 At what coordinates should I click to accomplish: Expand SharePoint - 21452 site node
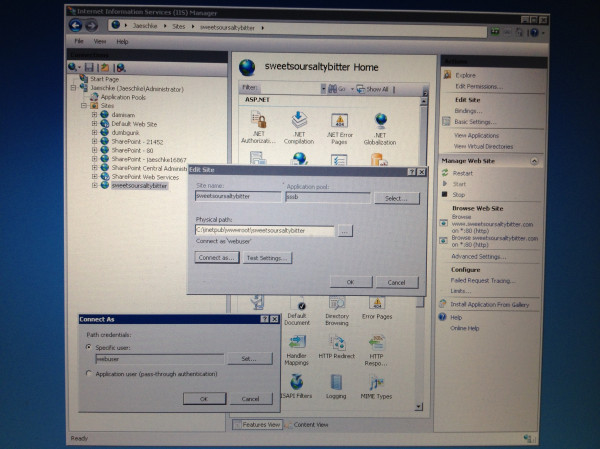pyautogui.click(x=94, y=141)
